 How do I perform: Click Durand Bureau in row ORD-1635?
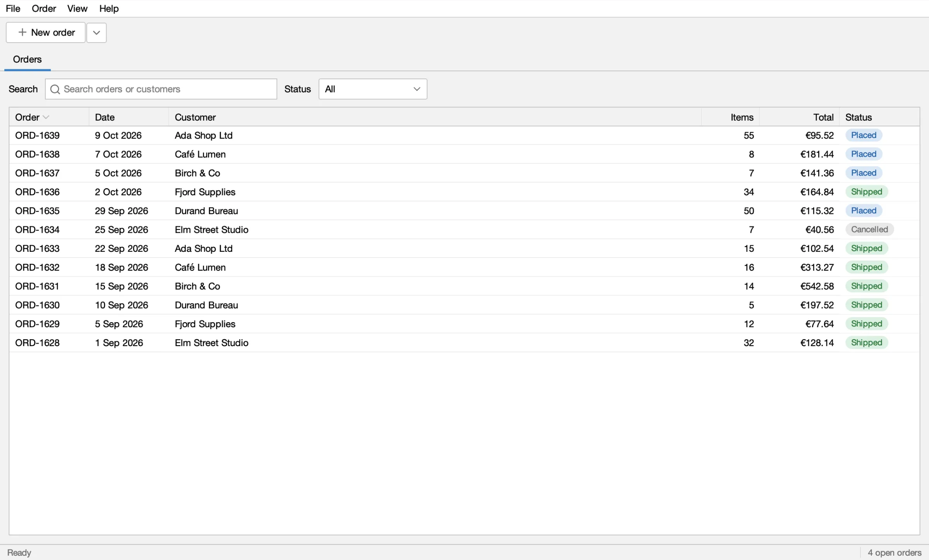click(206, 211)
